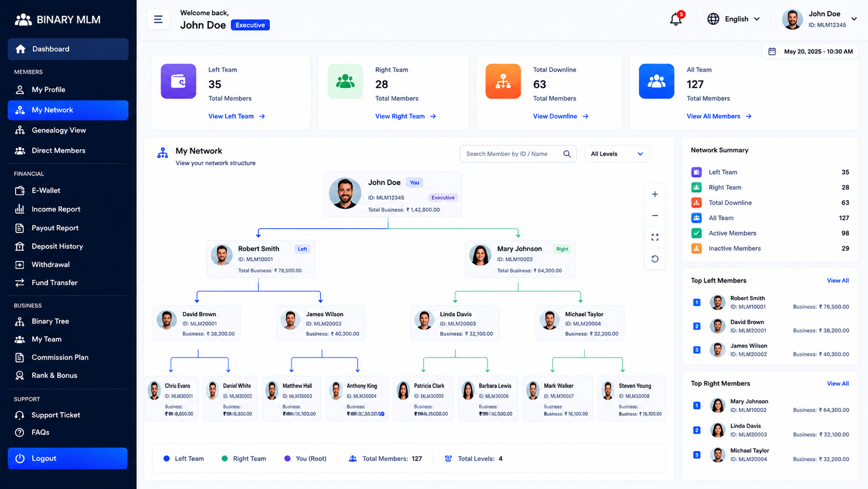Click View All for Top Left Members
This screenshot has height=489, width=868.
point(838,281)
